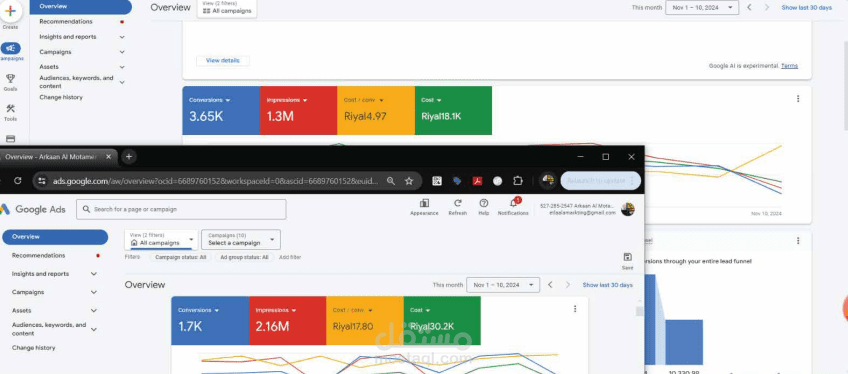
Task: Click the Campaign status: All filter chip
Action: [x=180, y=258]
